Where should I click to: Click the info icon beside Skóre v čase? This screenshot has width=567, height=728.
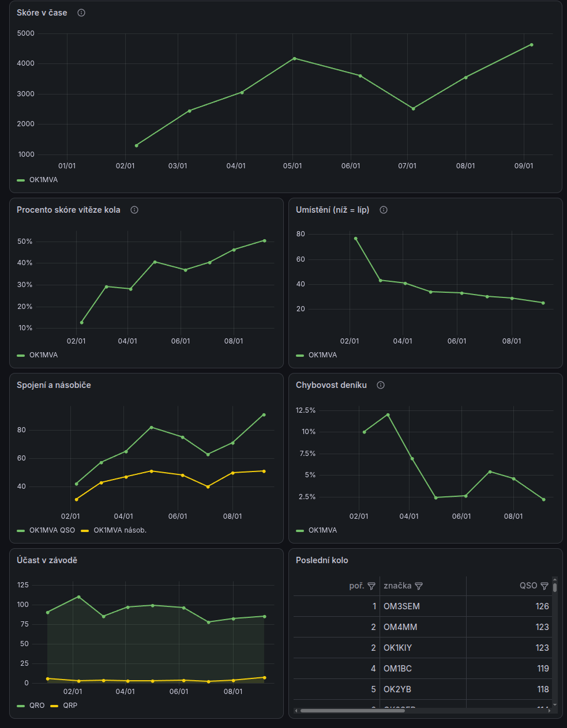click(x=81, y=13)
